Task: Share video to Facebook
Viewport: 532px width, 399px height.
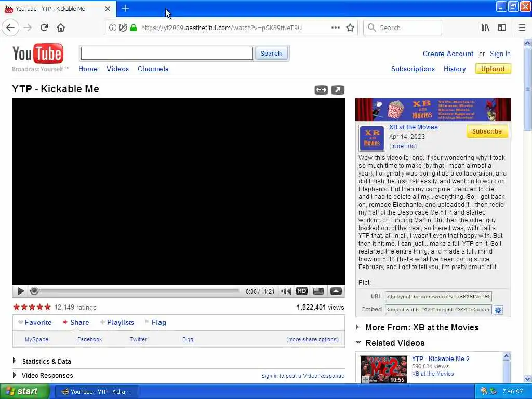Action: click(89, 339)
